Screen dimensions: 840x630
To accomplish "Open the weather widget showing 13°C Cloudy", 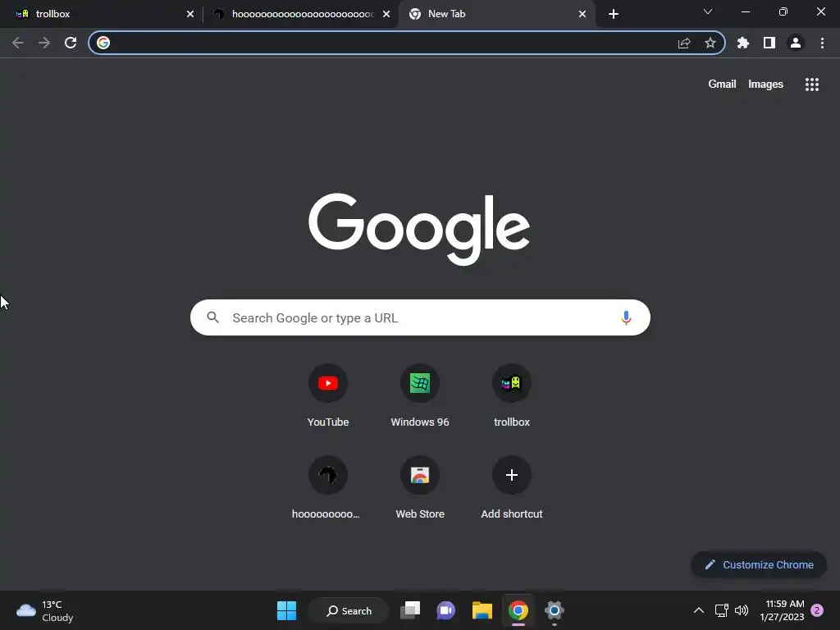I will [x=45, y=610].
